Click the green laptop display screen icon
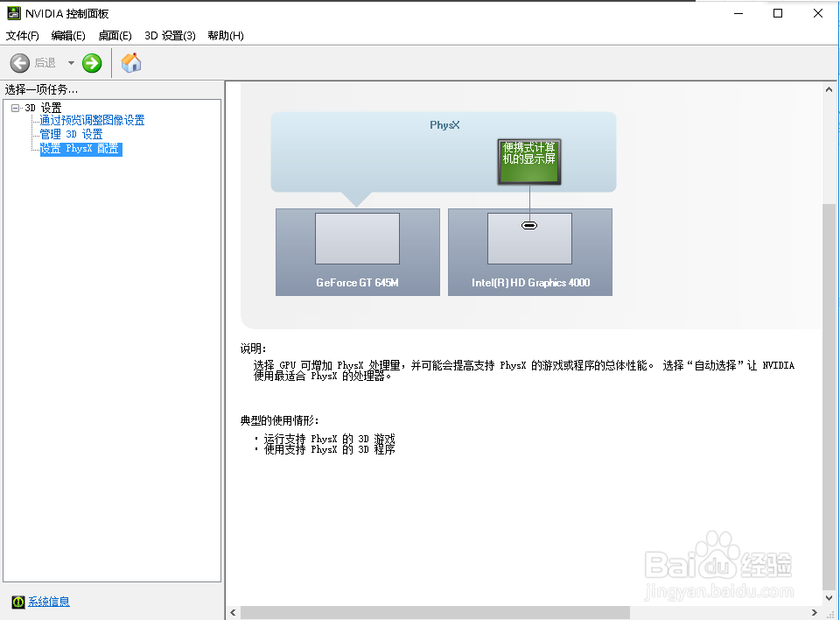The image size is (840, 620). click(528, 161)
